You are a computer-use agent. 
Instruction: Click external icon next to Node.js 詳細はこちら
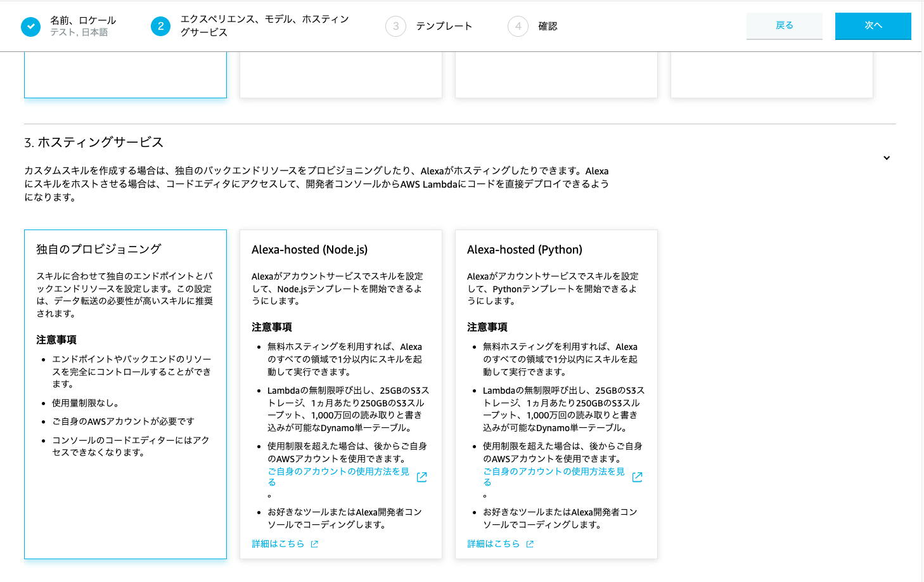(x=314, y=544)
